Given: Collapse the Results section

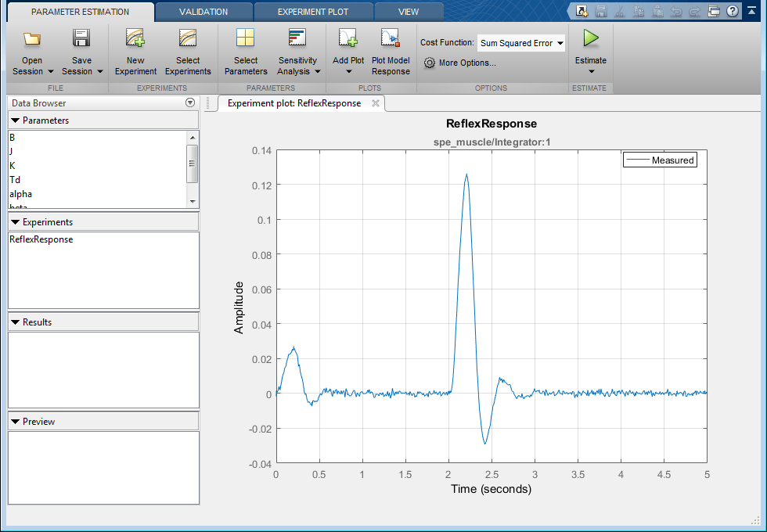Looking at the screenshot, I should coord(15,322).
